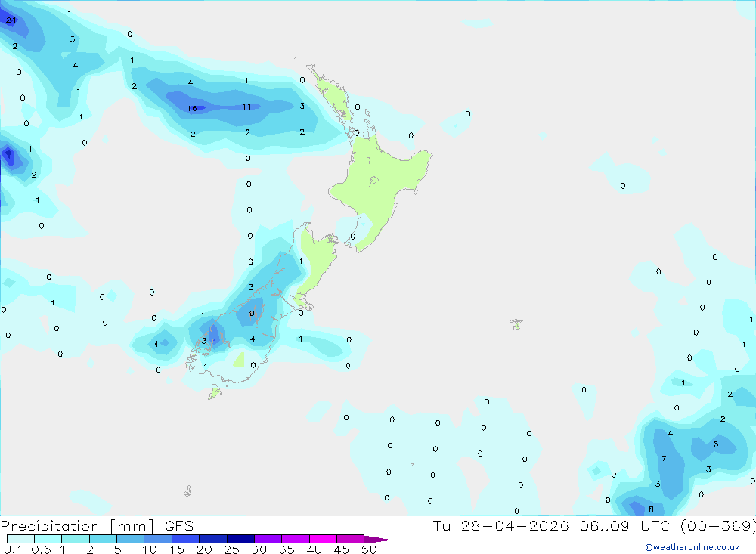
Task: Choose the 40 to 45 mm magenta swatch
Action: [x=323, y=539]
